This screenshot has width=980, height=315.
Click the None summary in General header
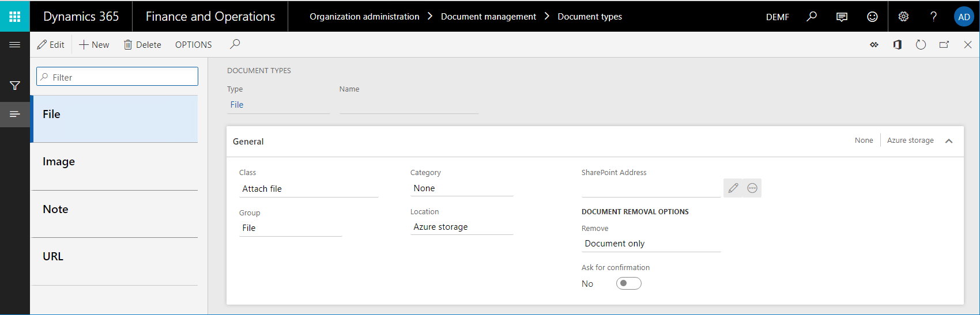pos(864,141)
